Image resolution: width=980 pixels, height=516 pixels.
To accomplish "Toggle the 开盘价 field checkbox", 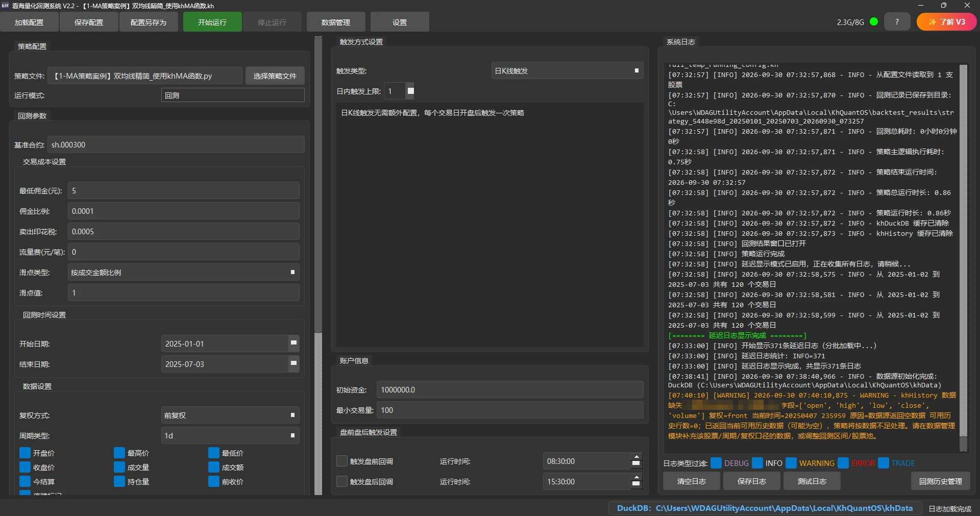I will (25, 453).
